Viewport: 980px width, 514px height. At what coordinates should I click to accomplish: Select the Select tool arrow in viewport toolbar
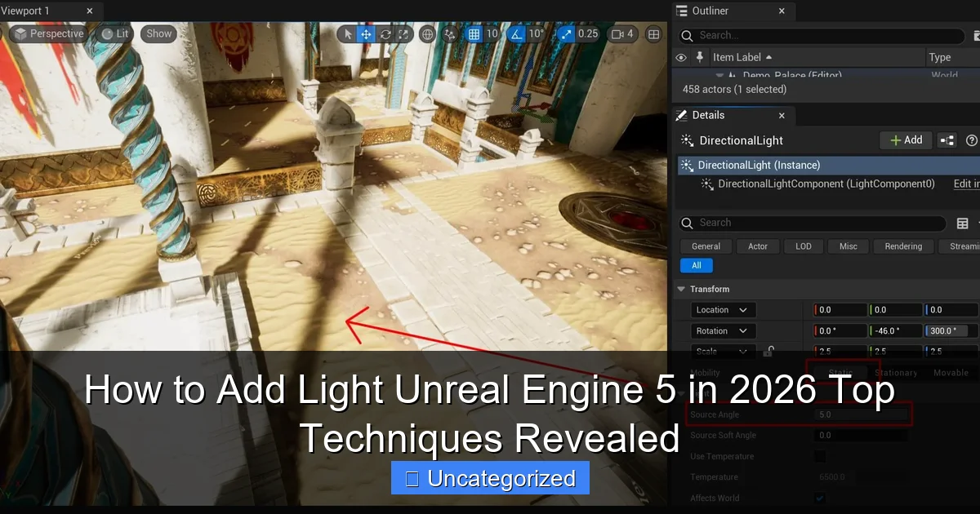coord(350,34)
